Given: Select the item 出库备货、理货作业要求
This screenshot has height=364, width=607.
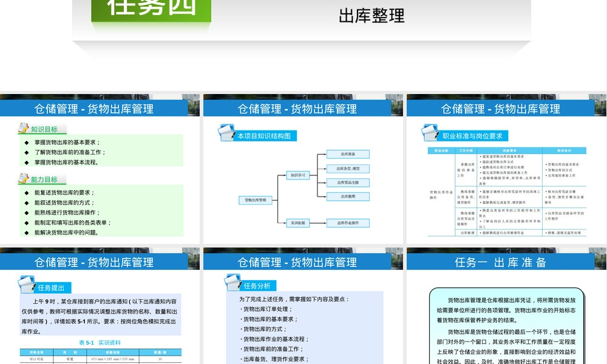Looking at the screenshot, I should point(274,359).
